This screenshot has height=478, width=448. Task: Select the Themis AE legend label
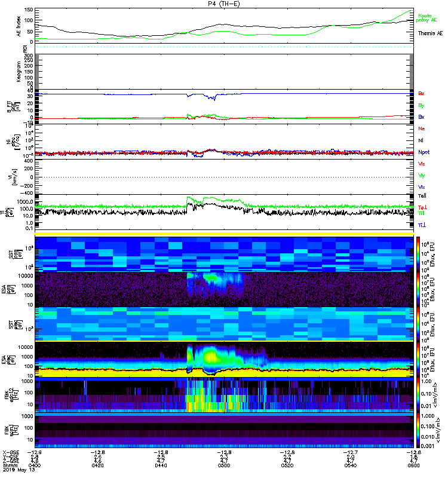430,33
